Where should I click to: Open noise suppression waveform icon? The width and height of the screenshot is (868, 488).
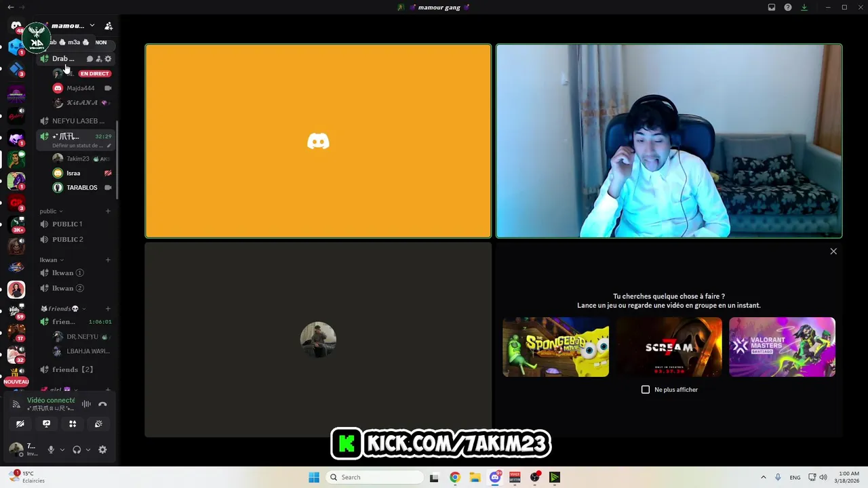pos(86,404)
